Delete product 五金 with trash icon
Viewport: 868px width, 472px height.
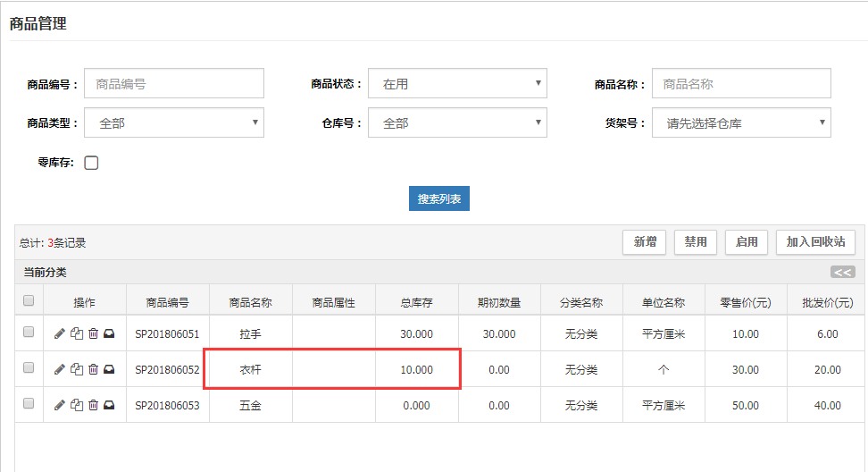[x=93, y=404]
